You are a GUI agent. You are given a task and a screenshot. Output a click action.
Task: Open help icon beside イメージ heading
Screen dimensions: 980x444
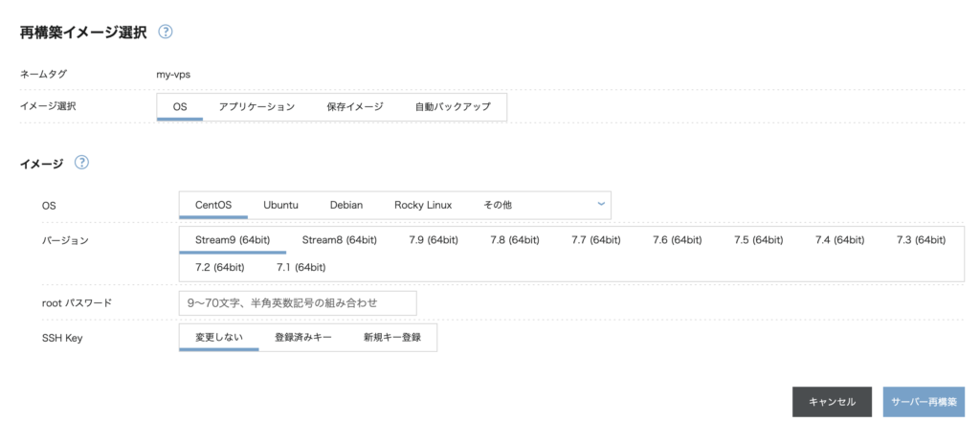pos(82,163)
